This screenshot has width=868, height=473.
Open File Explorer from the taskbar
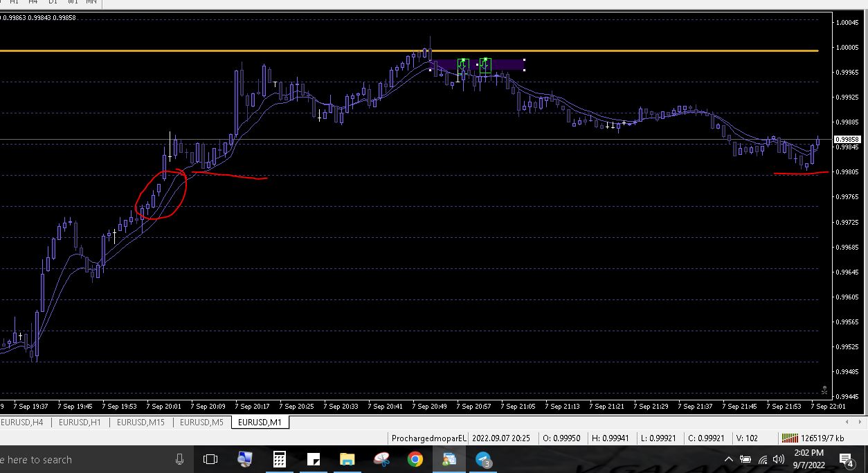pos(347,459)
